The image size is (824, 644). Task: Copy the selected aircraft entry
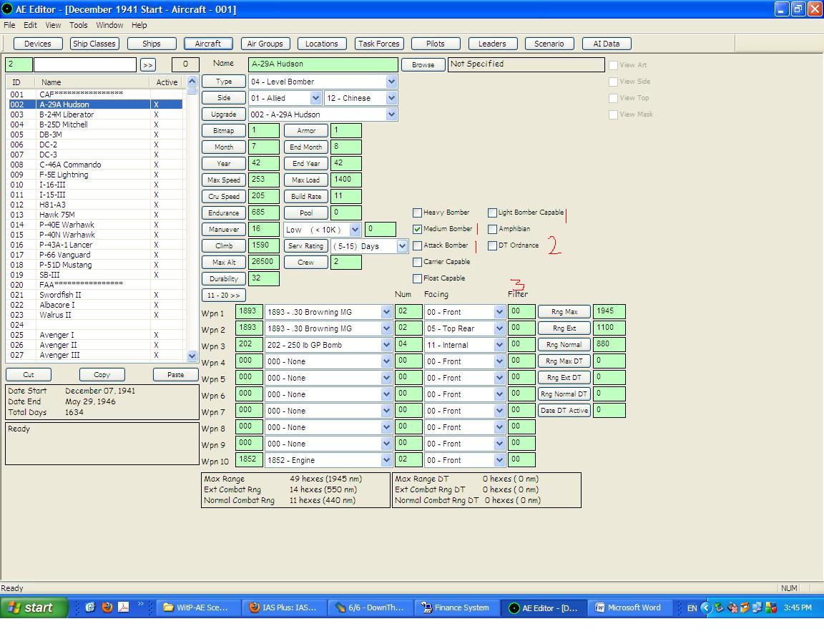(101, 374)
